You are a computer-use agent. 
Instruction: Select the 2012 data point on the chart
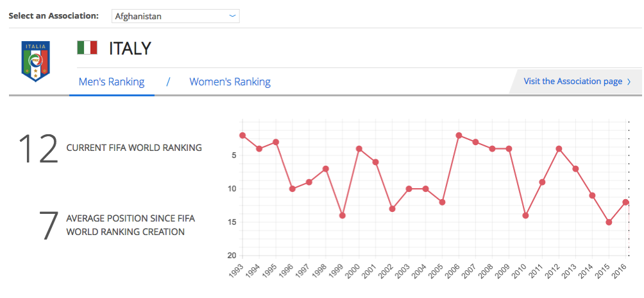(x=559, y=149)
